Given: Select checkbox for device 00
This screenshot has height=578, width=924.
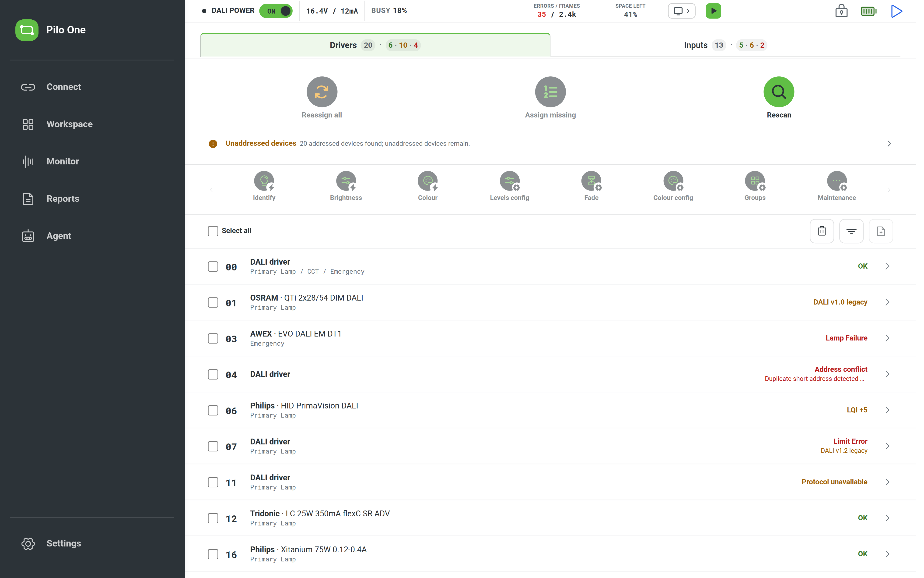Looking at the screenshot, I should coord(213,266).
